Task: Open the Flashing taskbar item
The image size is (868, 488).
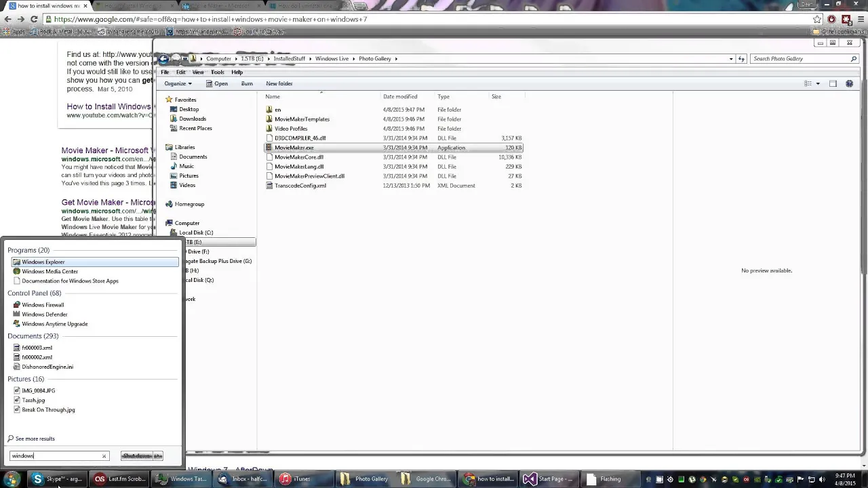Action: coord(611,479)
